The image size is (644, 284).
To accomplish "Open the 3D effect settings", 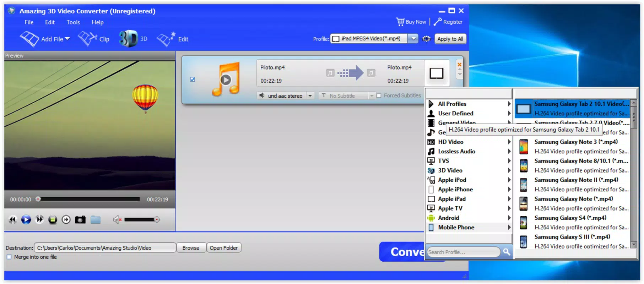I will [x=133, y=39].
